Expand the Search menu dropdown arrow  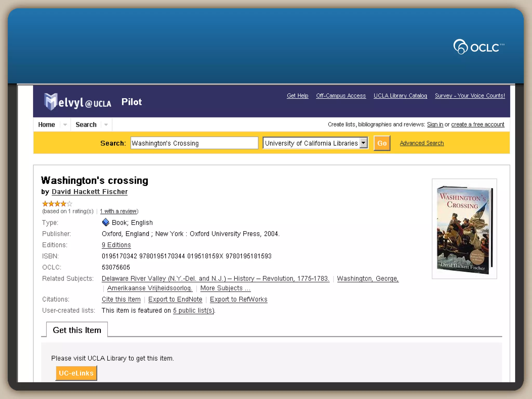106,125
